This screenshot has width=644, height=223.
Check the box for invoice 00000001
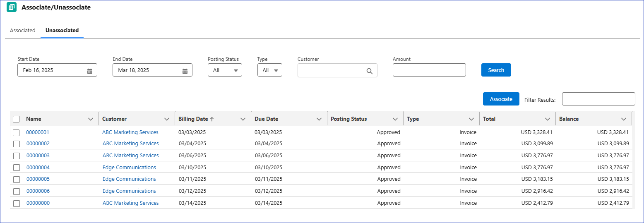pos(16,133)
